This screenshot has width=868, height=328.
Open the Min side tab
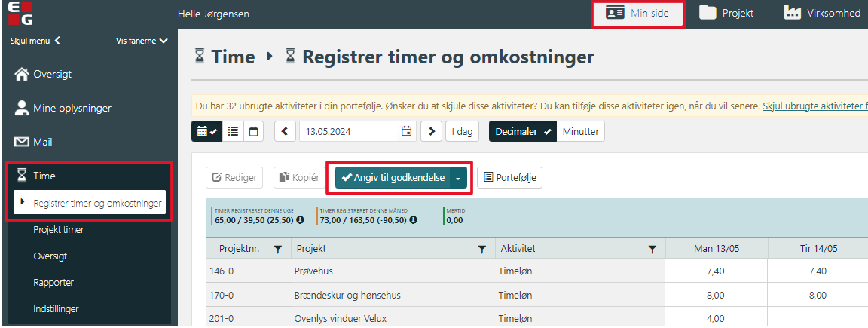(638, 14)
